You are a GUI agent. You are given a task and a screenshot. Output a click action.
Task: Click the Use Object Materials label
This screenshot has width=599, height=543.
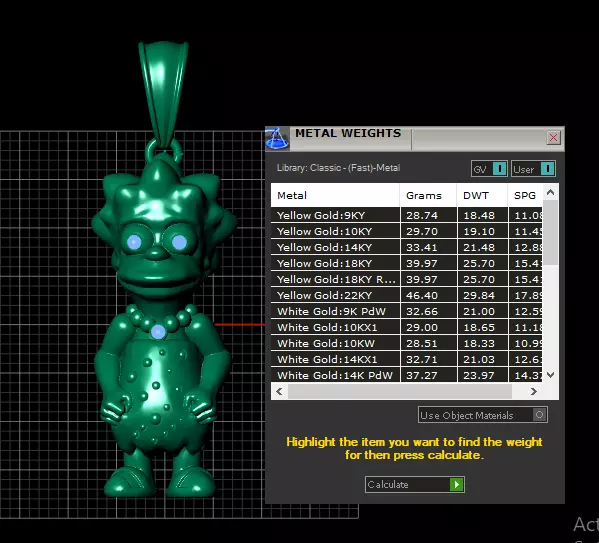click(466, 415)
